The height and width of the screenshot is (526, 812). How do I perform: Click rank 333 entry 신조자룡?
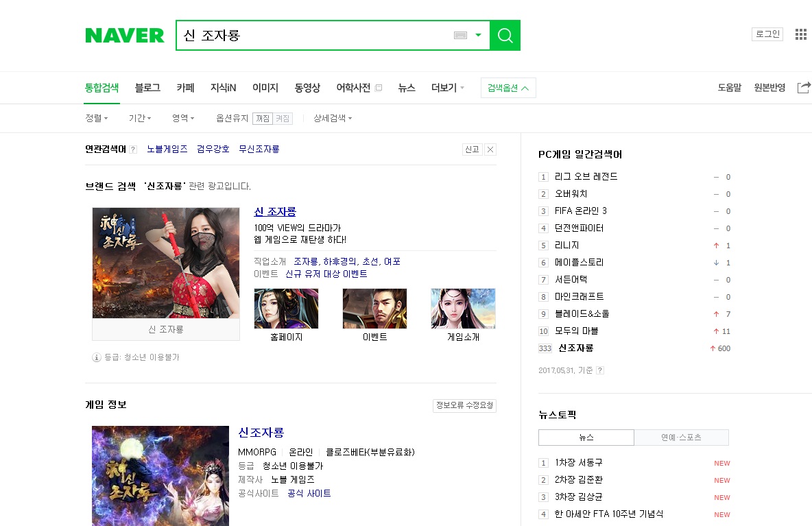[576, 348]
